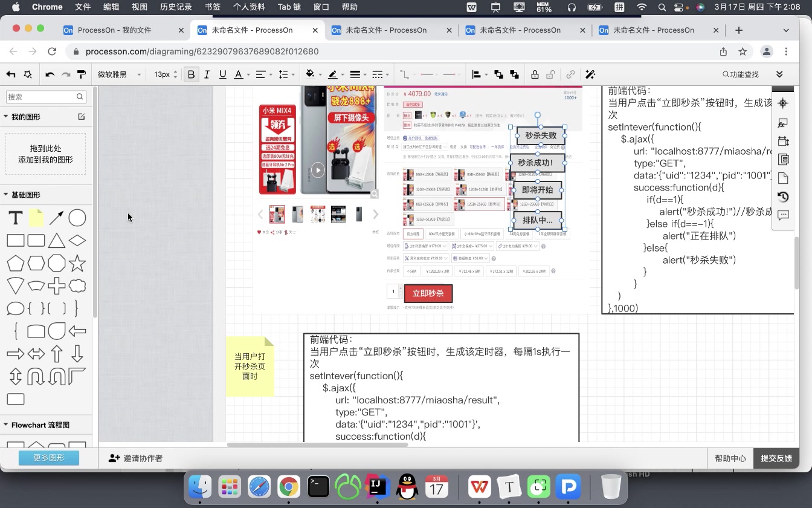Select the cross shape
This screenshot has height=508, width=812.
click(57, 285)
